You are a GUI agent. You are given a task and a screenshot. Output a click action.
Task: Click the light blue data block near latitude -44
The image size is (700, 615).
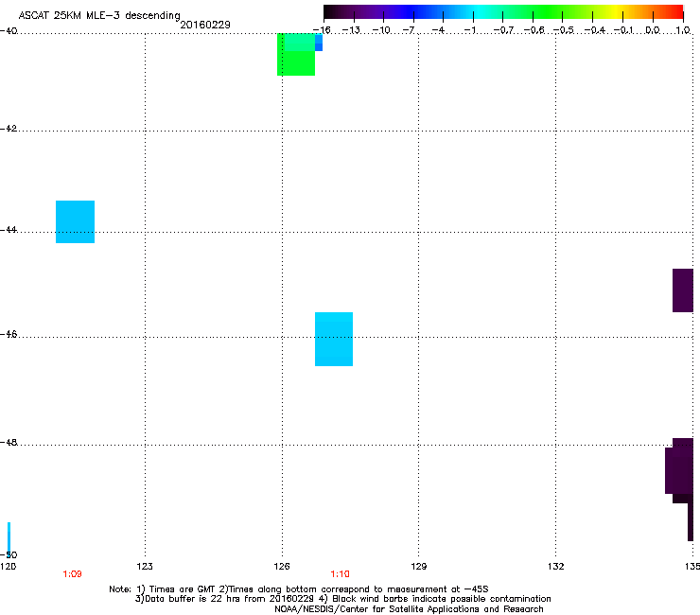(75, 222)
